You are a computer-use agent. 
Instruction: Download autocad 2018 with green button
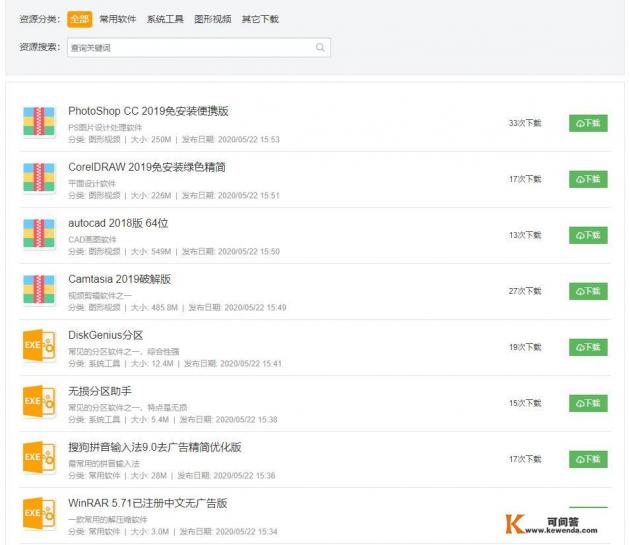[x=588, y=235]
